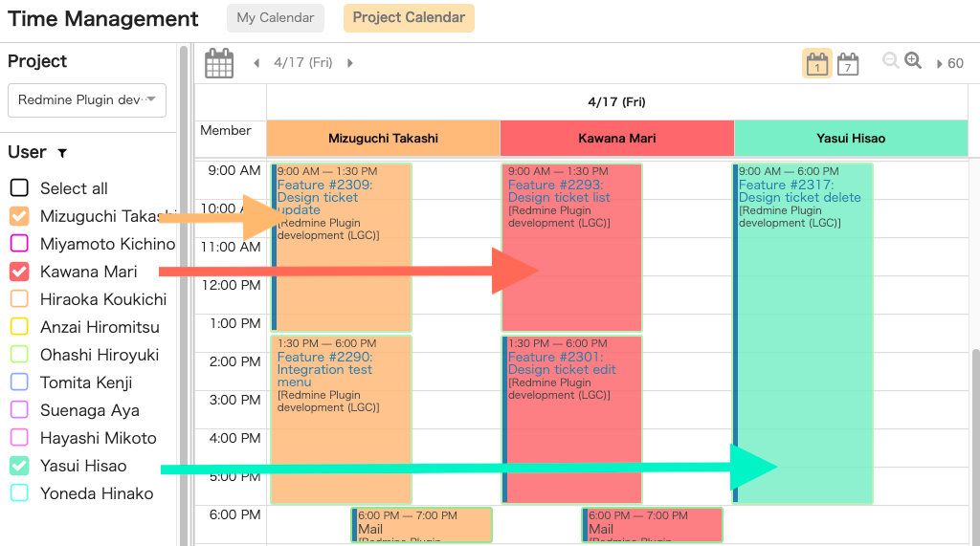The image size is (980, 546).
Task: Expand the 60 minute interval selector
Action: (950, 63)
